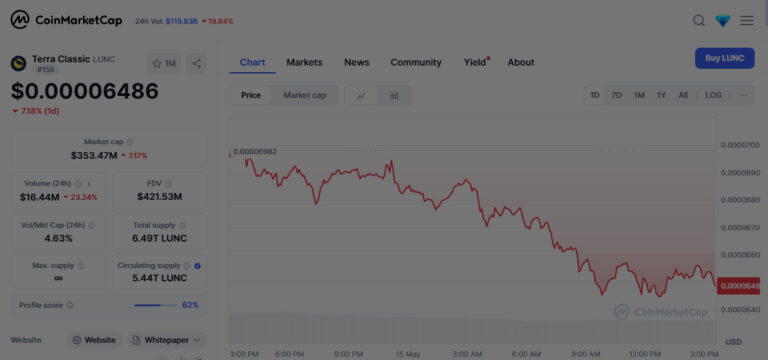Switch to the Chart tab
Viewport: 768px width, 360px height.
click(252, 62)
